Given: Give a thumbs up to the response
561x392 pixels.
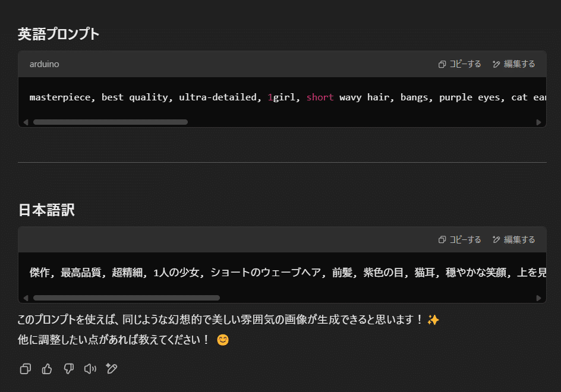Looking at the screenshot, I should (x=47, y=369).
